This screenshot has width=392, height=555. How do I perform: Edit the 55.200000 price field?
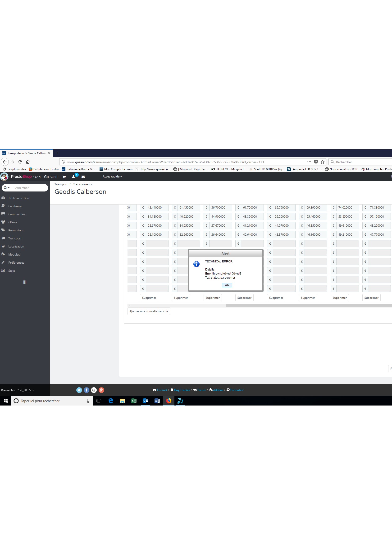284,217
